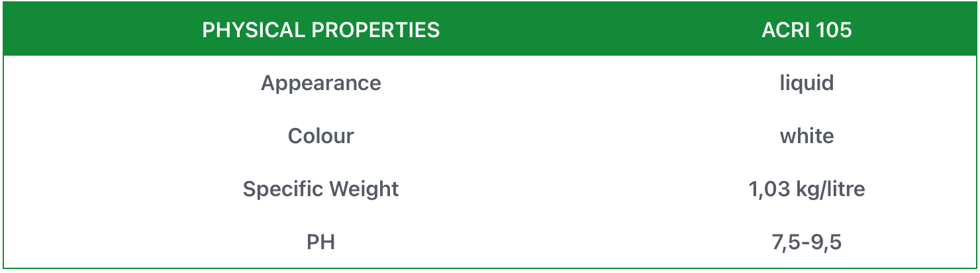The image size is (980, 273).
Task: Click the Specific Weight row label
Action: click(320, 189)
